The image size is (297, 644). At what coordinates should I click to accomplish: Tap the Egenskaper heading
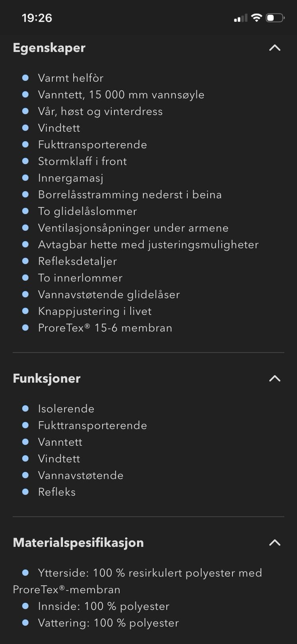click(x=49, y=48)
